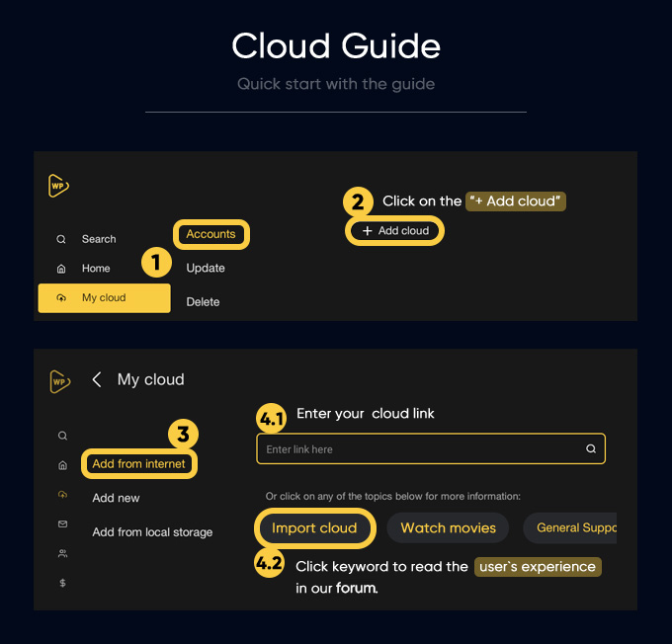Image resolution: width=672 pixels, height=644 pixels.
Task: Select the highlighted My cloud menu item
Action: tap(104, 298)
